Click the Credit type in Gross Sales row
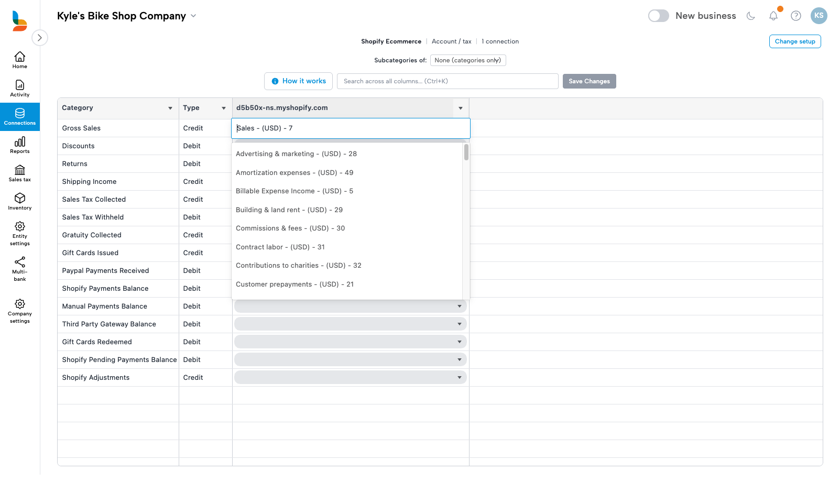 point(205,128)
